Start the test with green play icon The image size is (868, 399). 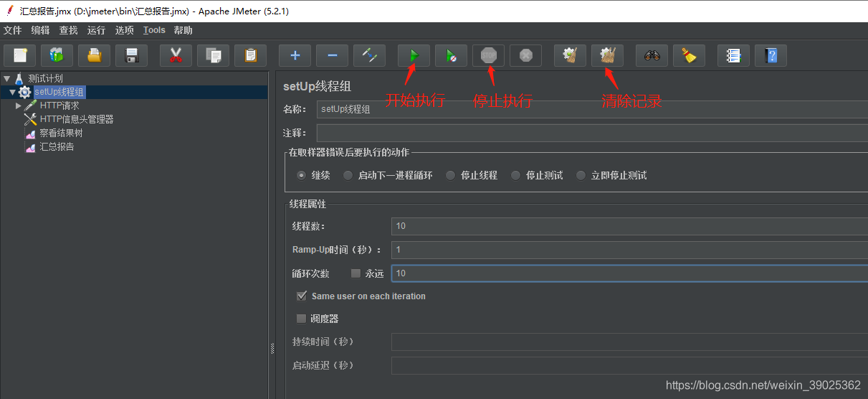(x=414, y=55)
